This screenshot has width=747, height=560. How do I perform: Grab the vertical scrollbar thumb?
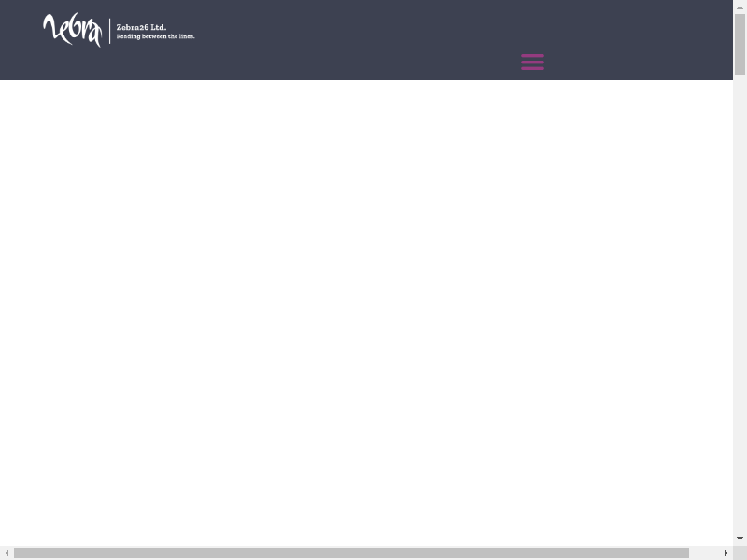click(740, 44)
